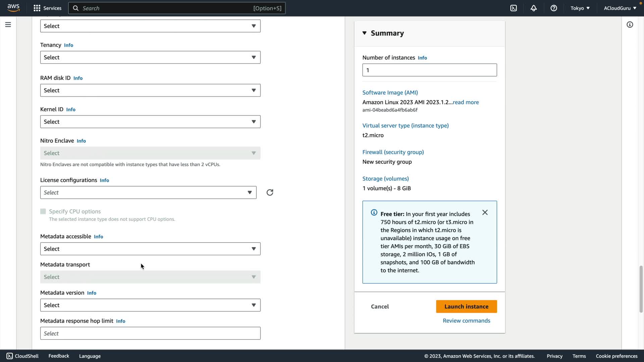Collapse the Summary section
644x362 pixels.
[365, 33]
